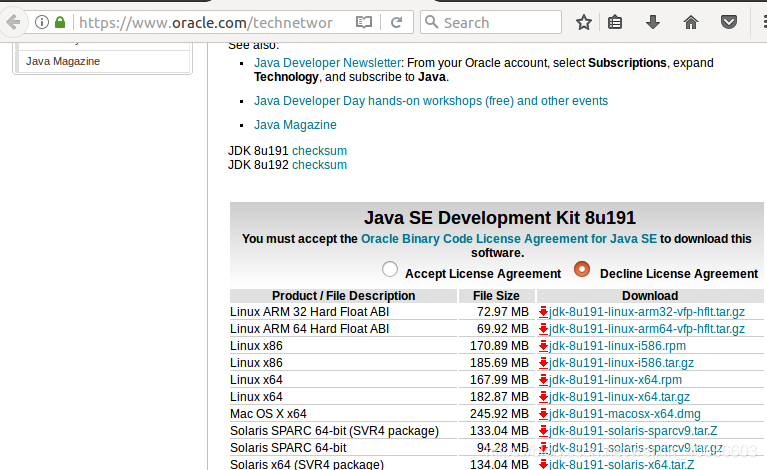The height and width of the screenshot is (470, 767).
Task: Download jdk-8u191-linux-i586.tar.gz
Action: pos(621,363)
